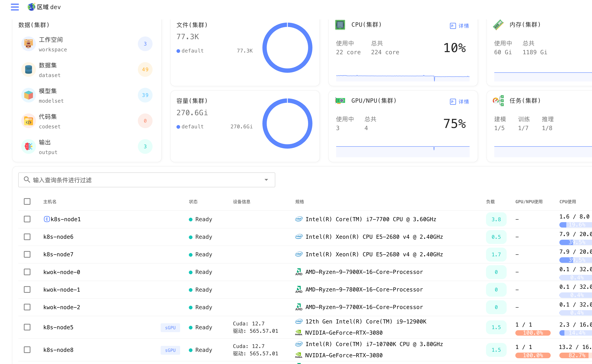Screen dimensions: 592x364
Task: Click the dataset count badge 49
Action: click(x=145, y=69)
